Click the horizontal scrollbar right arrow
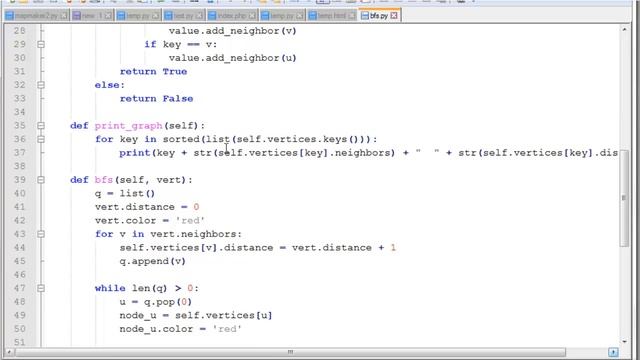Screen dimensions: 640x360 (613, 352)
